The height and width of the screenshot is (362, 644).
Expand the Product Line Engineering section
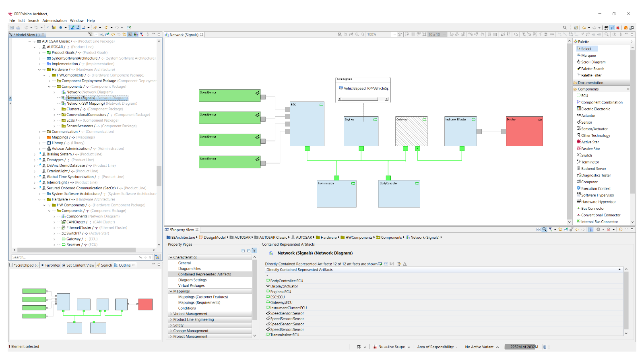(x=171, y=320)
